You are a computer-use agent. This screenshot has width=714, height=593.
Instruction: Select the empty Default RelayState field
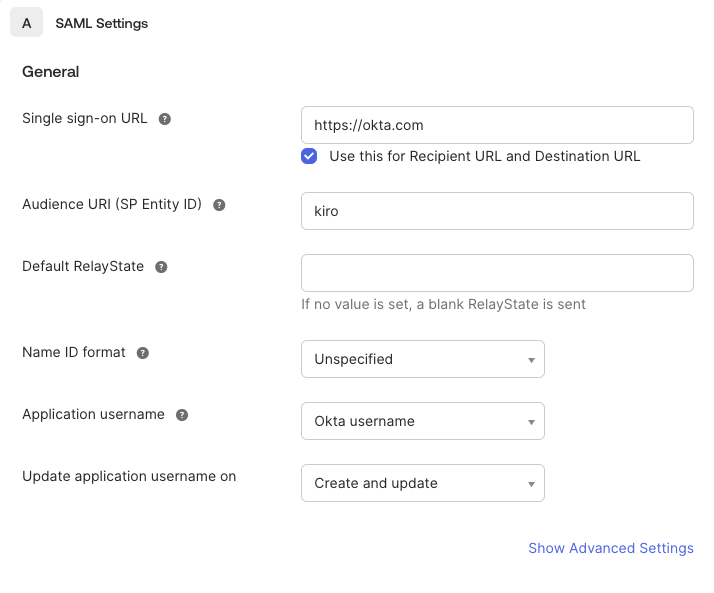tap(497, 273)
